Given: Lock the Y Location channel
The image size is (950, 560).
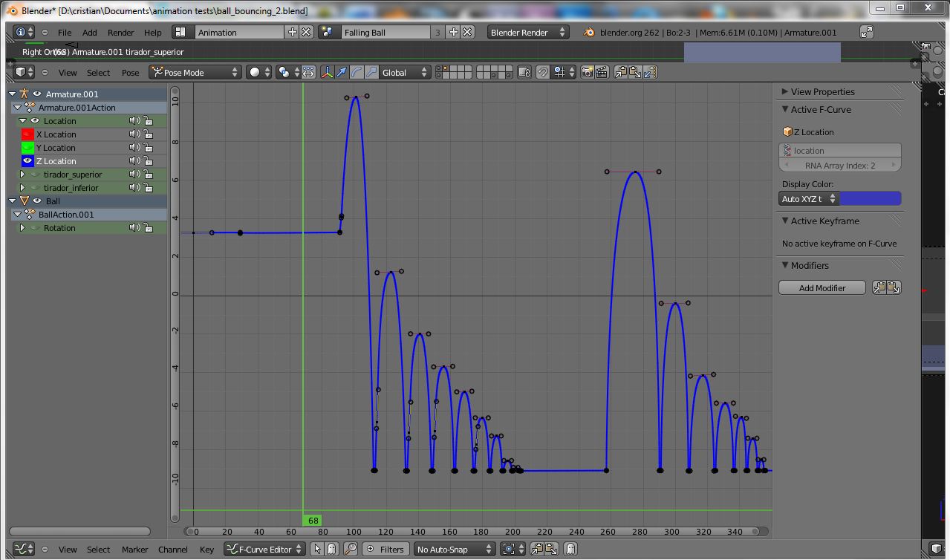Looking at the screenshot, I should (x=149, y=148).
